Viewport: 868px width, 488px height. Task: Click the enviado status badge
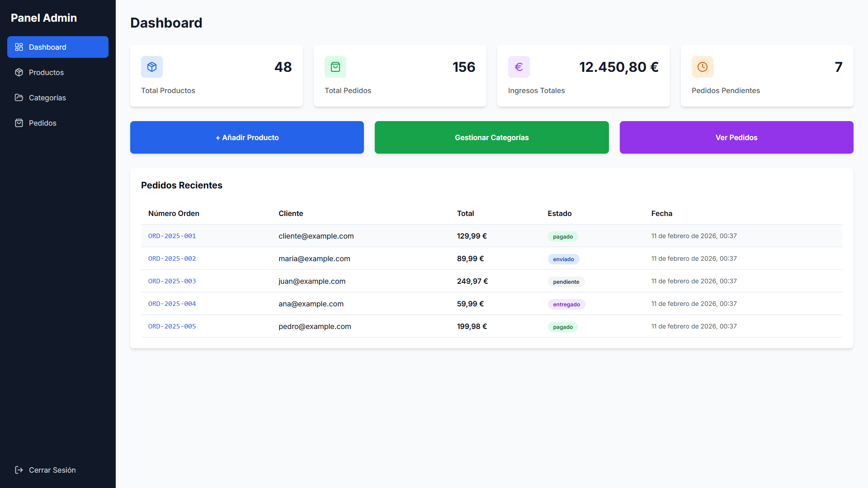click(563, 259)
